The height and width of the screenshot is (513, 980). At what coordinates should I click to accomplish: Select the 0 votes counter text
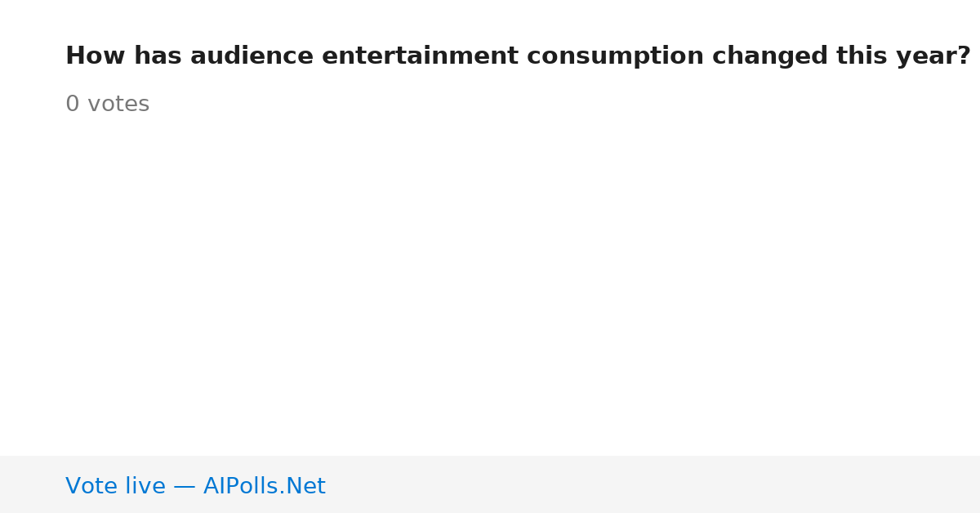pos(107,105)
